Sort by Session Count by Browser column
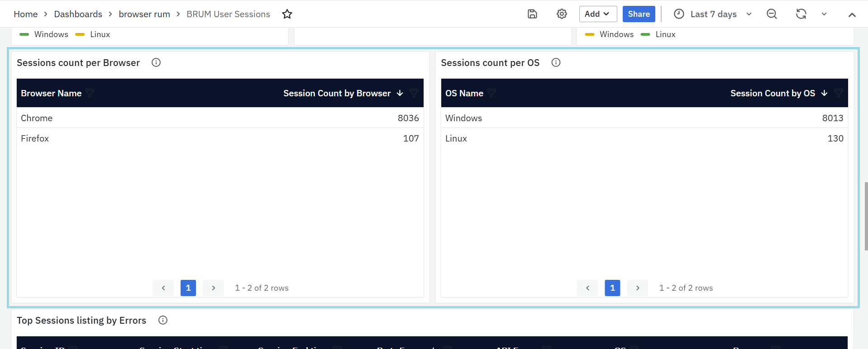The width and height of the screenshot is (868, 349). [x=337, y=93]
